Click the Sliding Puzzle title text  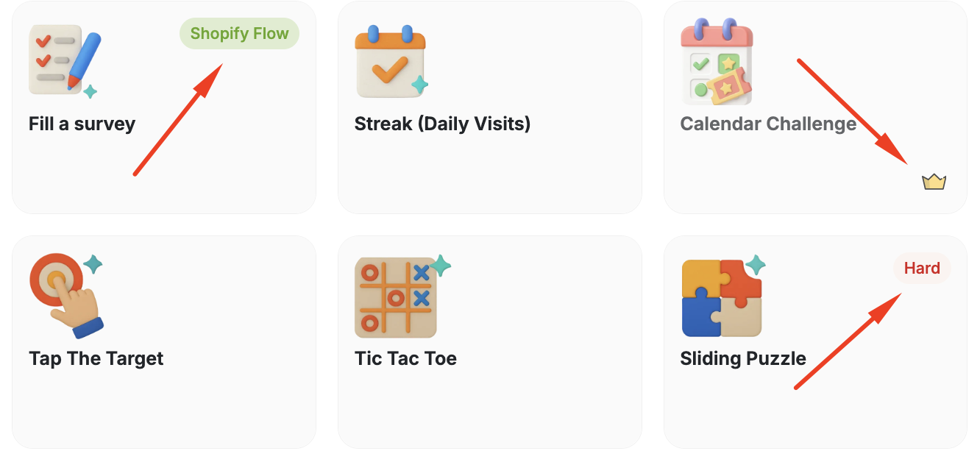pos(742,358)
